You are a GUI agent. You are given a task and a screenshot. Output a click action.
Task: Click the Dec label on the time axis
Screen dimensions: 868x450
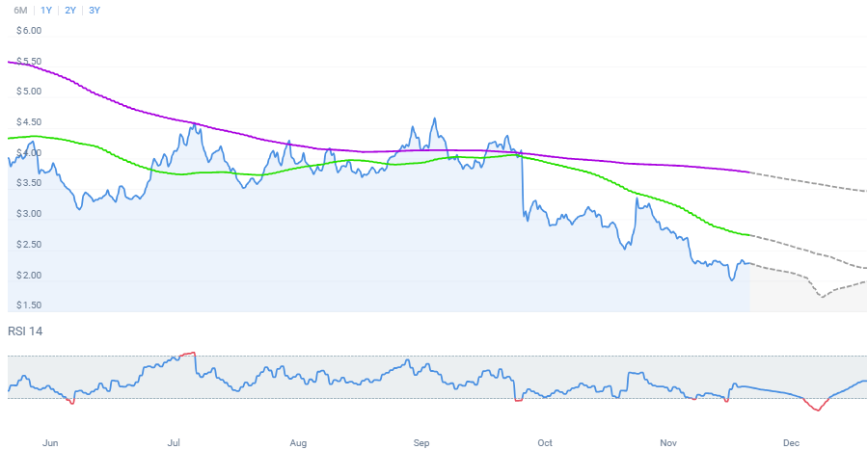[791, 443]
